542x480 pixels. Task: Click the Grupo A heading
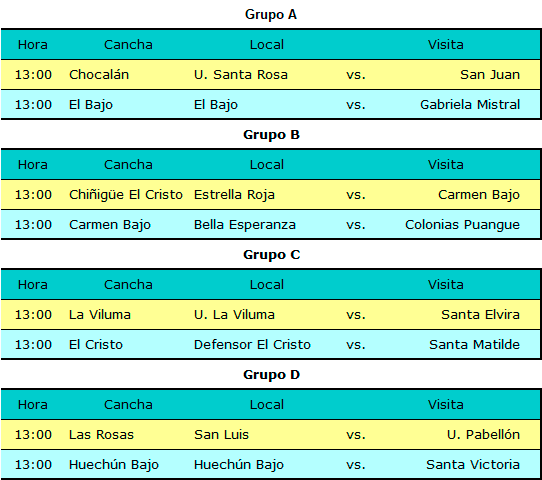point(271,15)
